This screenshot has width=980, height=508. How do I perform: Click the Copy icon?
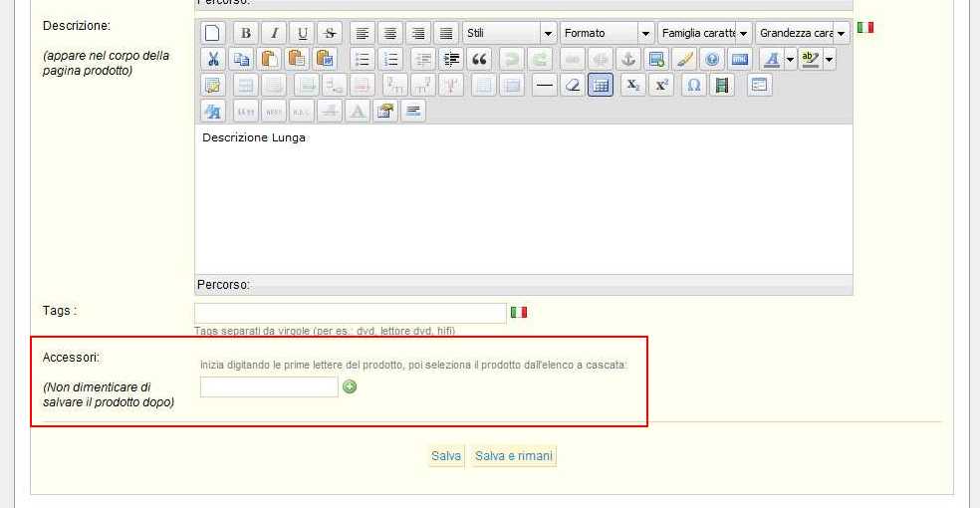pos(241,60)
